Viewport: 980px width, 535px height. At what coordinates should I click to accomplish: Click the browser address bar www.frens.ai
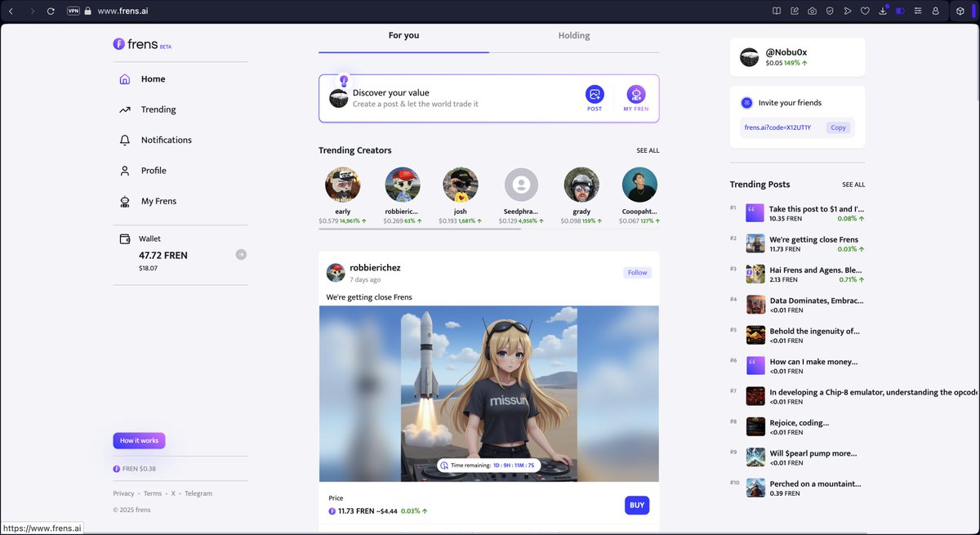(x=122, y=11)
